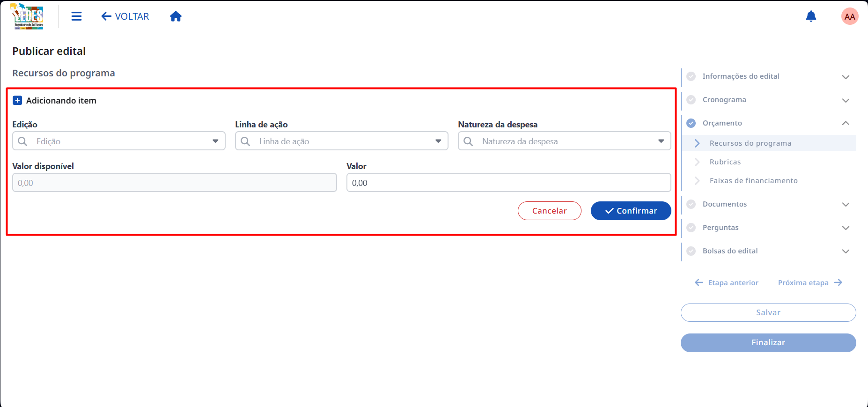This screenshot has width=868, height=407.
Task: Expand Cronograma section chevron
Action: click(846, 100)
